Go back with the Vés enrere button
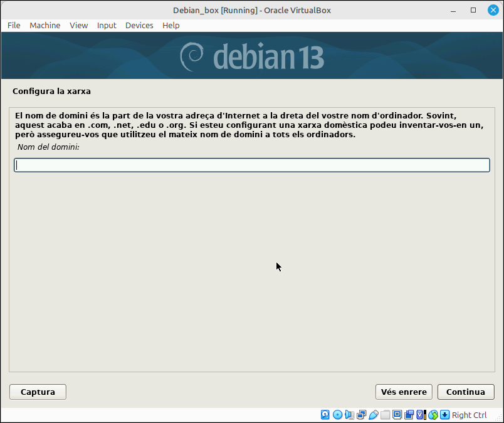The height and width of the screenshot is (423, 504). [404, 392]
